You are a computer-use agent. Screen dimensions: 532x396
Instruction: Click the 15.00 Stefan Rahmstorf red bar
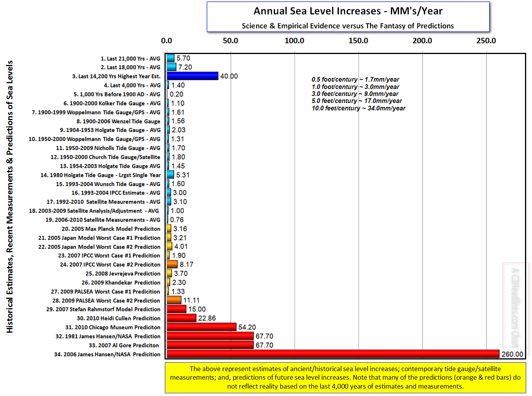click(x=177, y=309)
